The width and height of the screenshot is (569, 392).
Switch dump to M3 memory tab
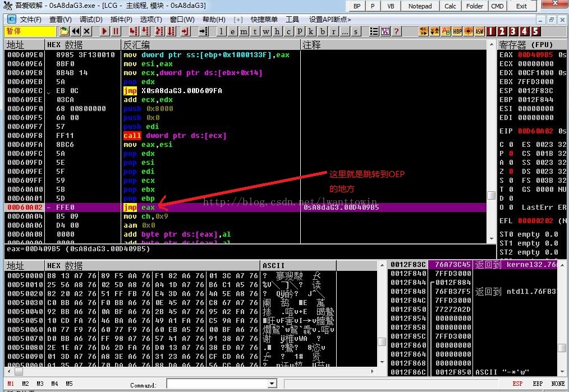tap(40, 384)
